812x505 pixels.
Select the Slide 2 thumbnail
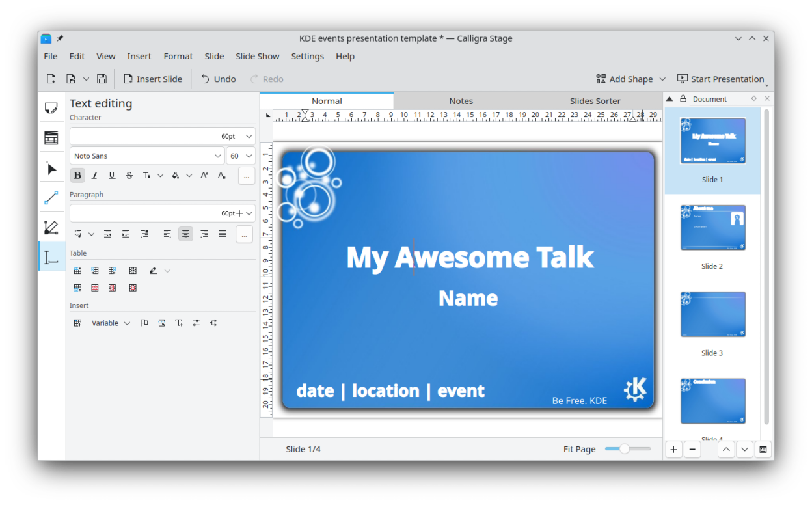712,228
